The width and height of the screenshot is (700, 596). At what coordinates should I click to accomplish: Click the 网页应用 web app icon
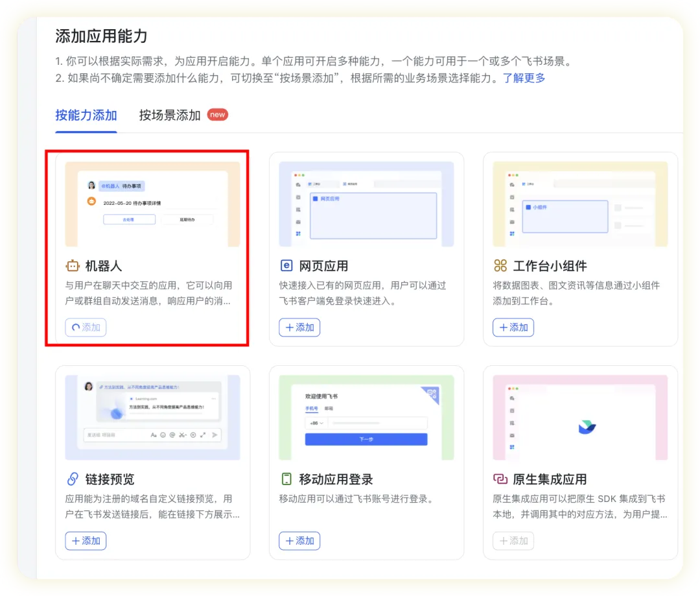(286, 266)
